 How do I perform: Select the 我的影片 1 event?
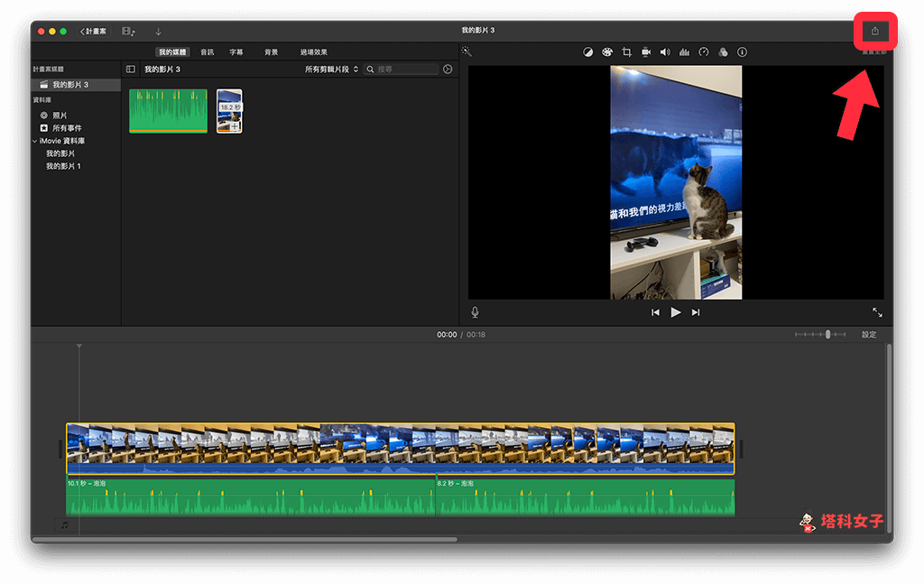point(63,166)
